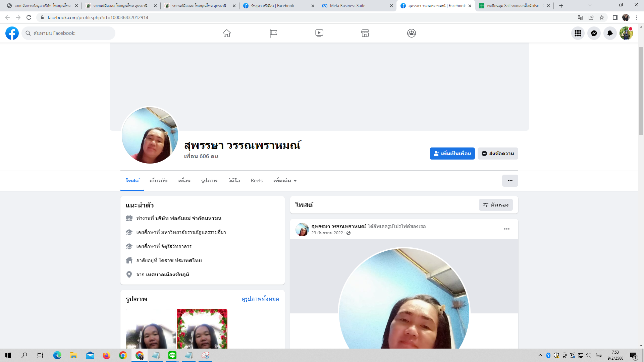Switch to the Reels tab
The image size is (644, 362).
[x=257, y=181]
